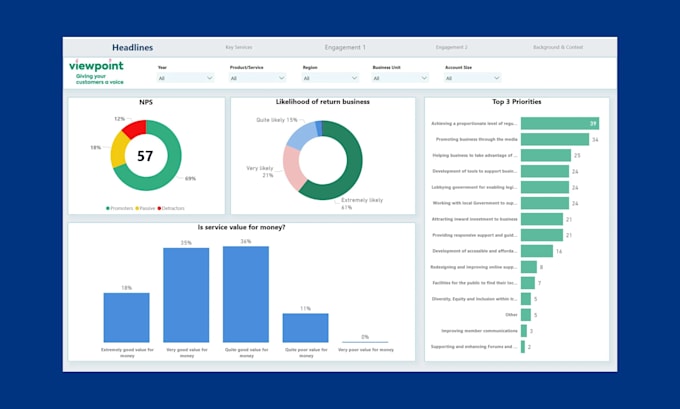Select the yellow Passive segment of NPS donut
This screenshot has height=409, width=680.
[118, 150]
